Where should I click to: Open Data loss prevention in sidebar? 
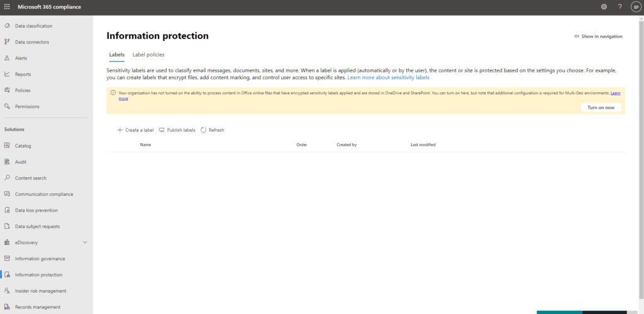(x=36, y=210)
